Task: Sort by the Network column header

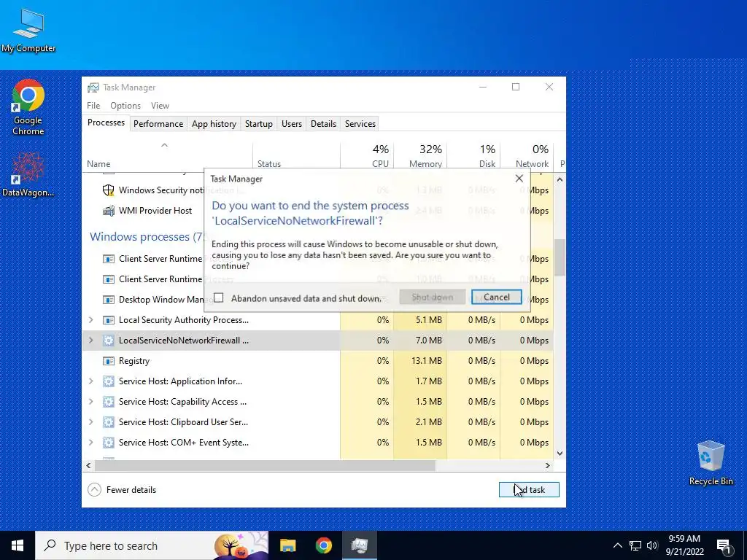Action: pos(527,156)
